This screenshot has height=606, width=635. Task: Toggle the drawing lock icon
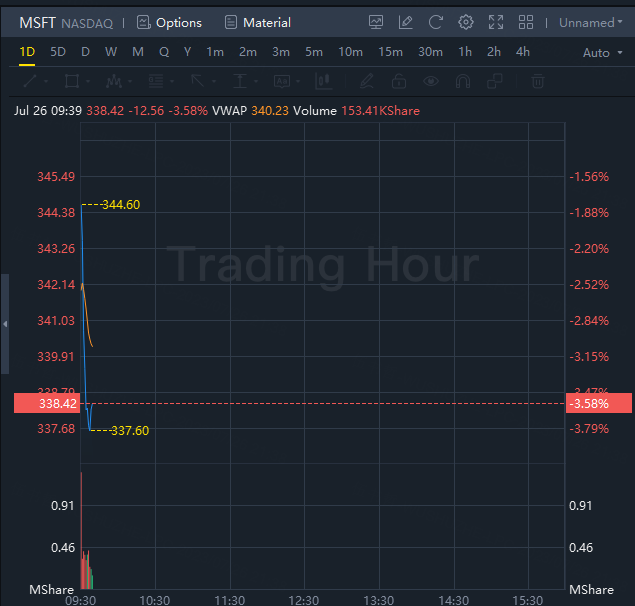pos(399,81)
